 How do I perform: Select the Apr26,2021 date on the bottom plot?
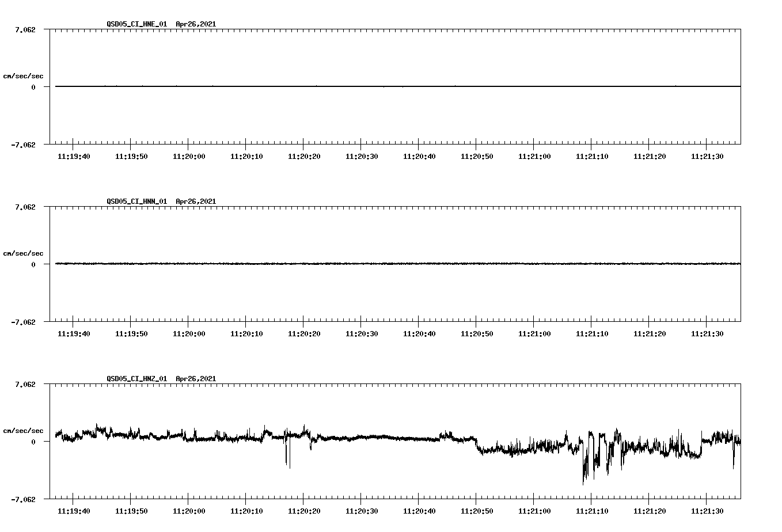click(195, 379)
